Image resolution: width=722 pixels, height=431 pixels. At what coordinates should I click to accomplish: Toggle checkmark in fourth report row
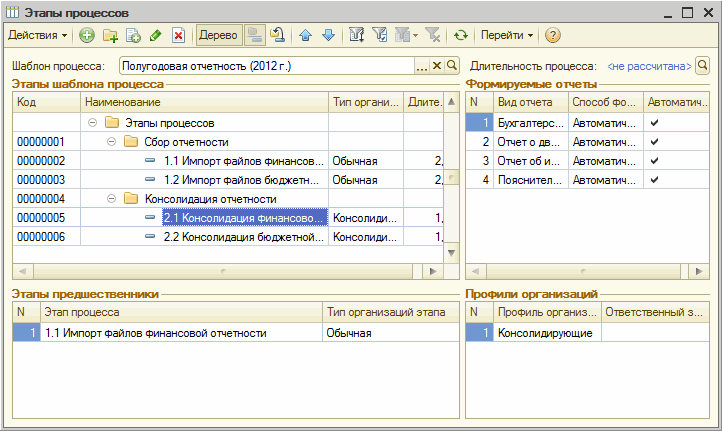(x=654, y=180)
